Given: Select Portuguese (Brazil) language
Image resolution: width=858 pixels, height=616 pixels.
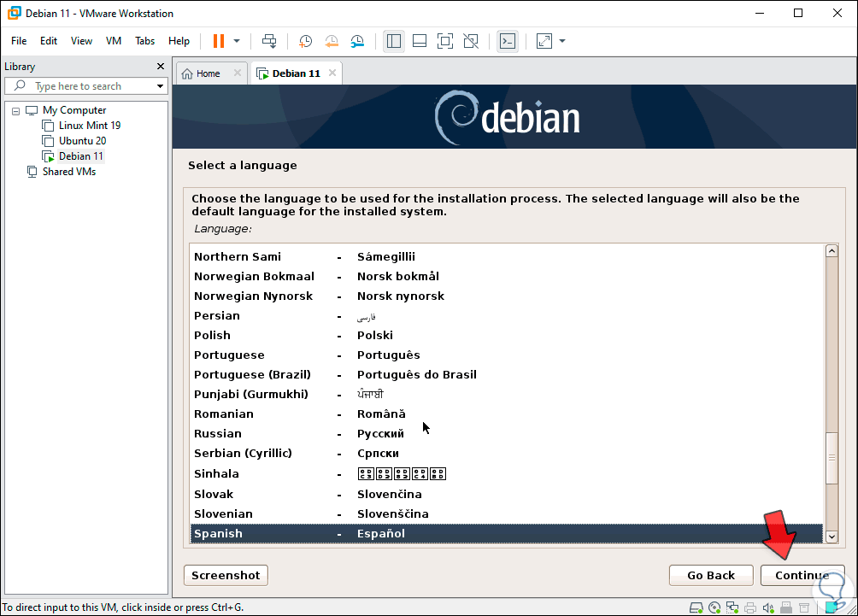Looking at the screenshot, I should coord(506,375).
